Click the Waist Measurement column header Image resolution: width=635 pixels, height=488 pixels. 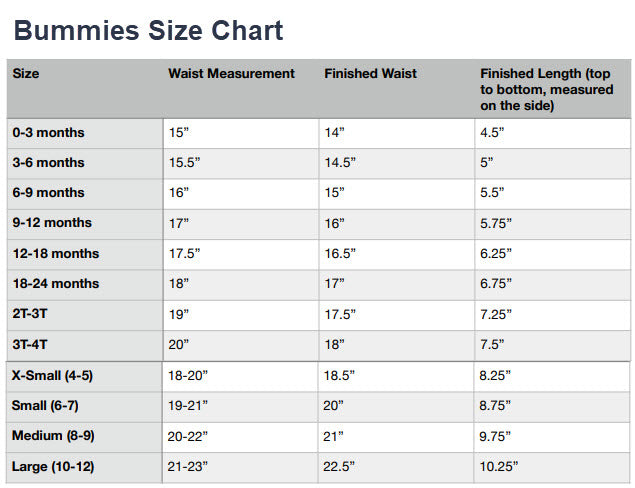(231, 74)
